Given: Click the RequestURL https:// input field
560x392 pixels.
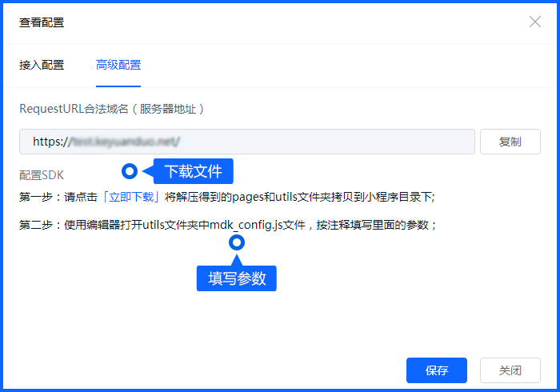Looking at the screenshot, I should pyautogui.click(x=247, y=142).
